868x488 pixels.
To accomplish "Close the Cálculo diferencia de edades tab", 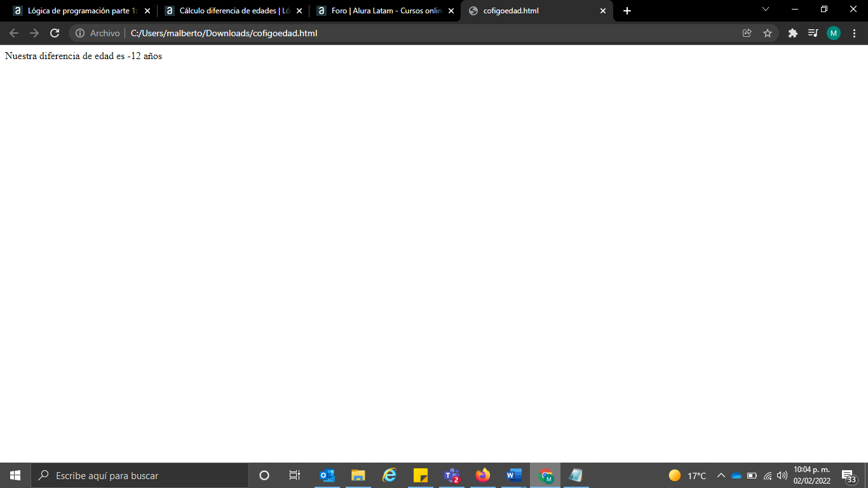I will pos(299,11).
